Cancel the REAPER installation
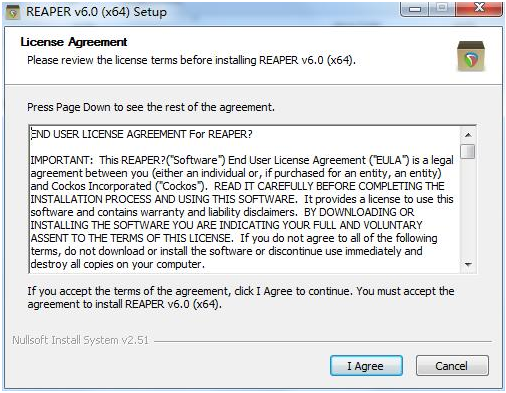The height and width of the screenshot is (393, 506). pyautogui.click(x=452, y=366)
